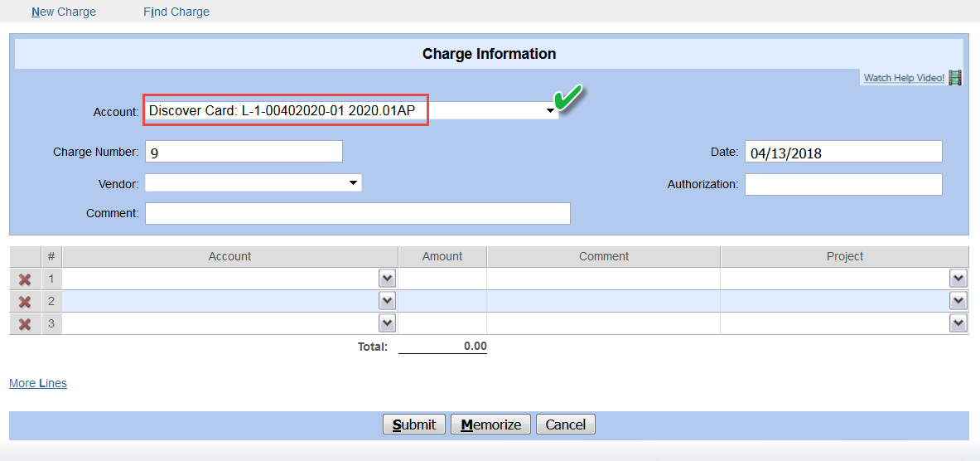This screenshot has height=461, width=980.
Task: Click line 2 Amount cell
Action: (442, 302)
